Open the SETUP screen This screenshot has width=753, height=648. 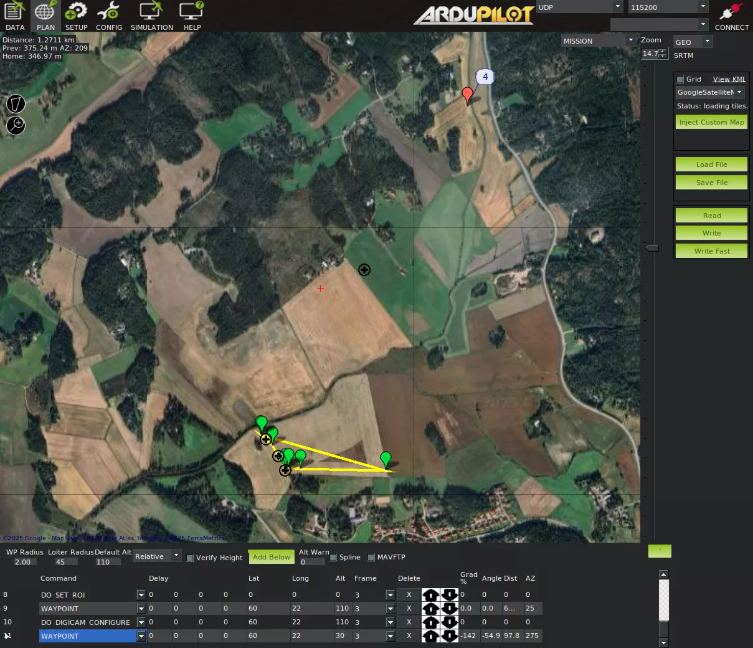[x=76, y=16]
